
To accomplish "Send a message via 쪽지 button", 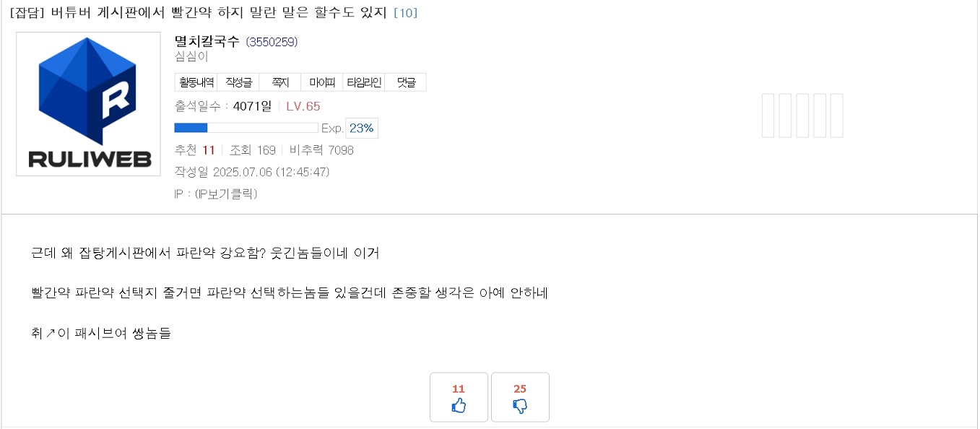I will [x=279, y=82].
